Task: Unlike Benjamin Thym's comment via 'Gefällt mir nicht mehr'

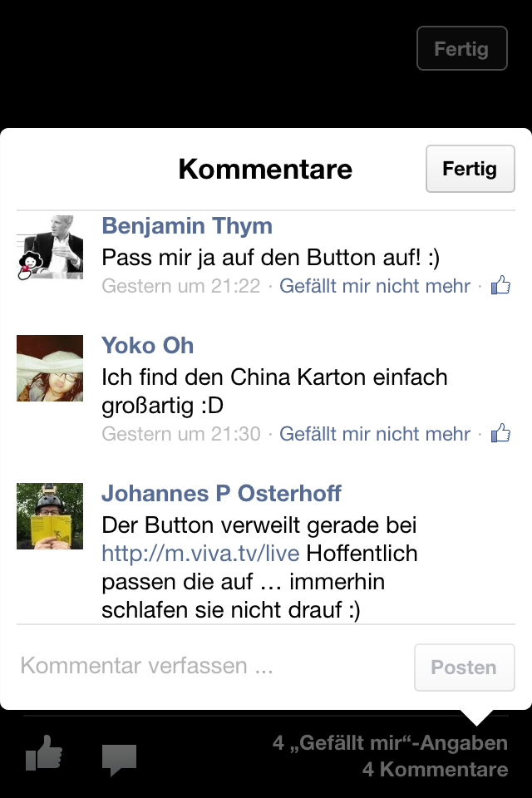Action: click(375, 286)
